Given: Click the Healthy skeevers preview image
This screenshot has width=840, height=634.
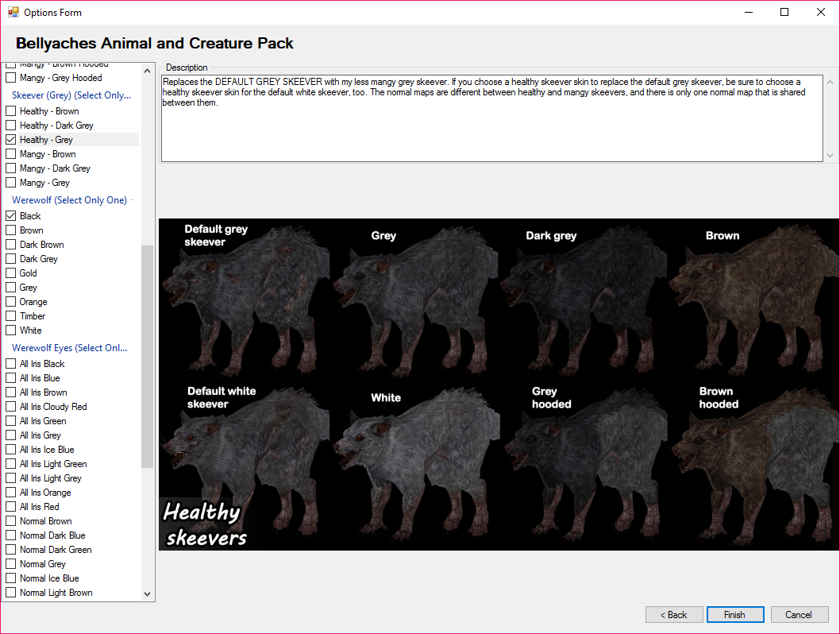Looking at the screenshot, I should 499,385.
